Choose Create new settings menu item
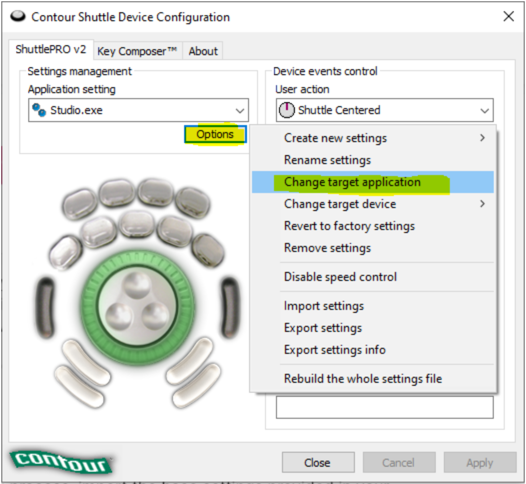The height and width of the screenshot is (484, 526). tap(373, 138)
